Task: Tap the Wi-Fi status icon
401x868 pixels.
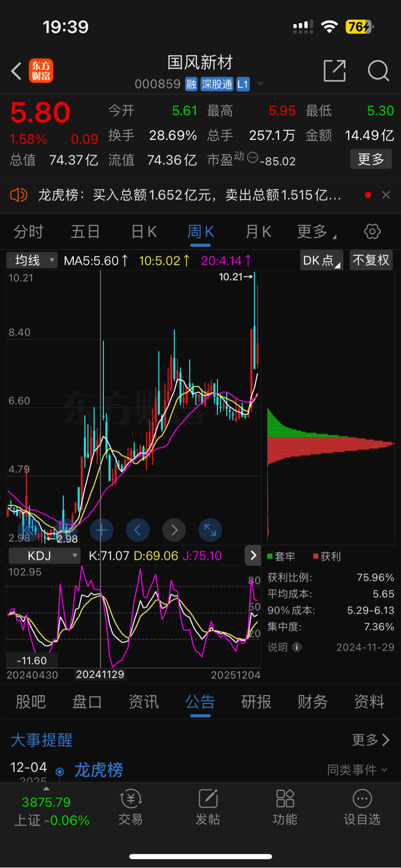Action: [x=329, y=27]
